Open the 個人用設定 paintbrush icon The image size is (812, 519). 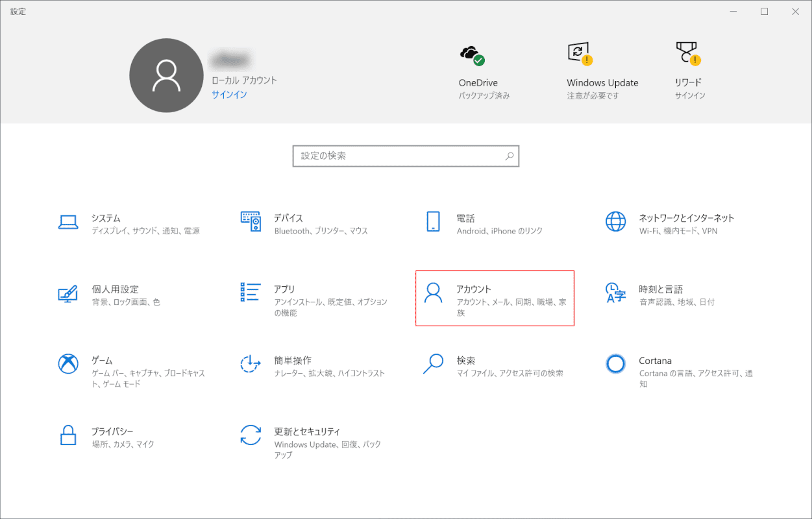coord(68,293)
